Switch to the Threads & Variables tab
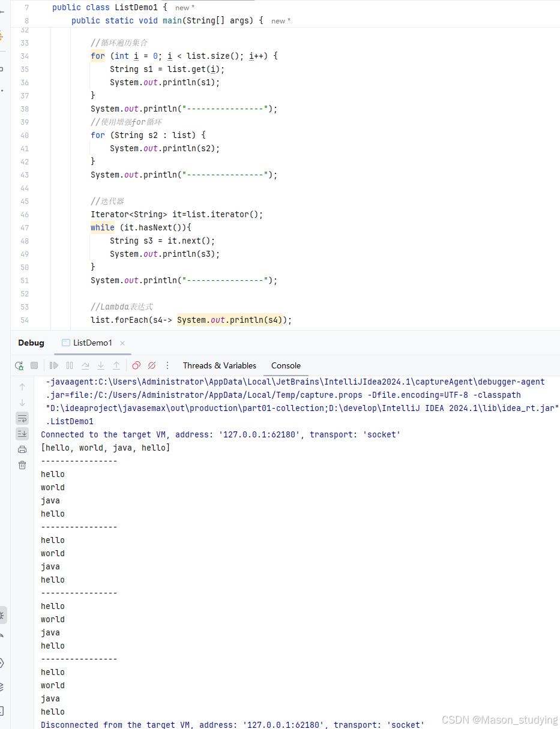Screen dimensions: 560x729 coord(219,365)
